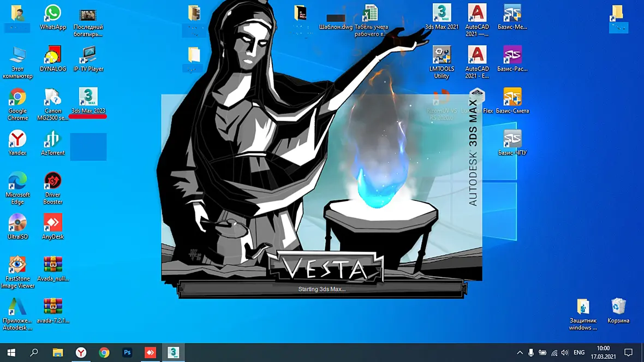Viewport: 644px width, 362px height.
Task: Open the Windows Start menu
Action: click(11, 353)
